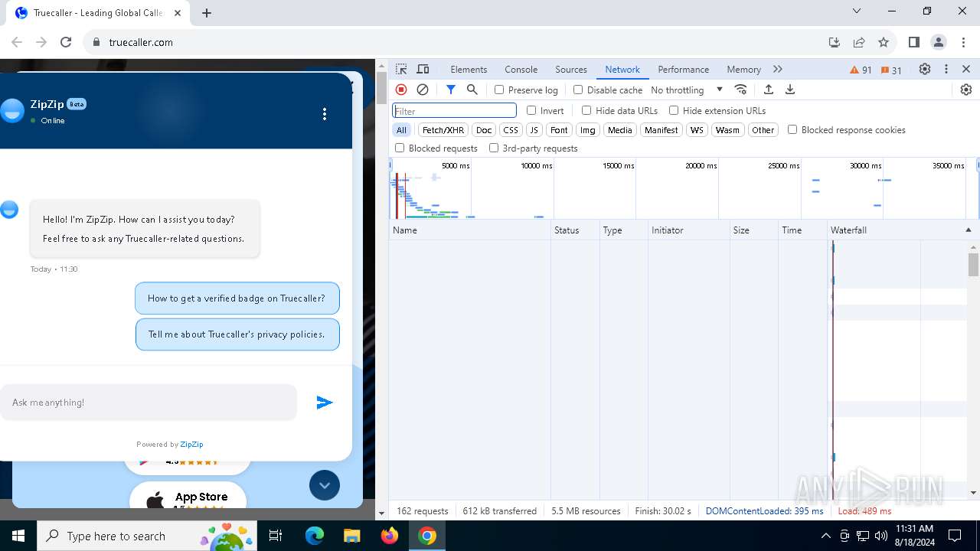Stop recording network log
The width and height of the screenshot is (980, 551).
tap(401, 90)
